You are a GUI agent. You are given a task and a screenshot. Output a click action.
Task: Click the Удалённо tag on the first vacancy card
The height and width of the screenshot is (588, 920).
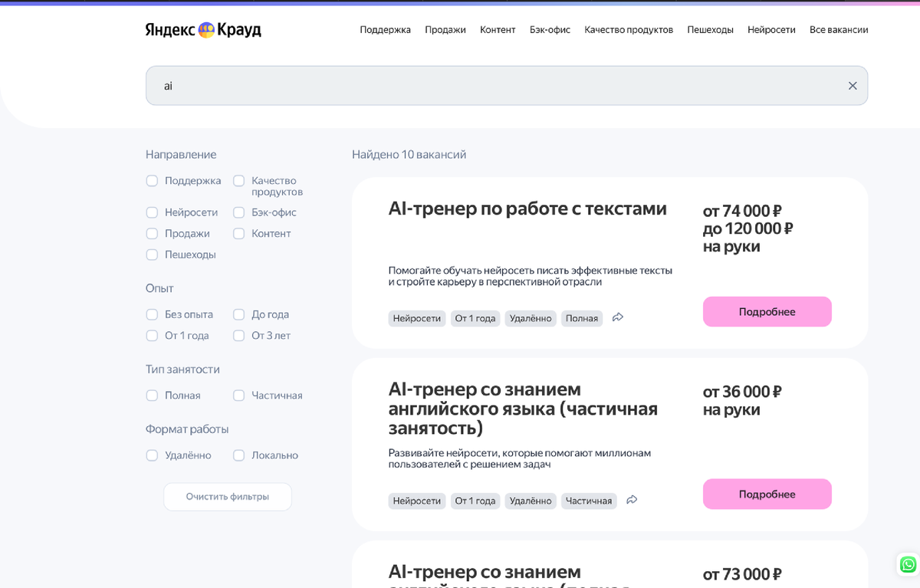530,317
